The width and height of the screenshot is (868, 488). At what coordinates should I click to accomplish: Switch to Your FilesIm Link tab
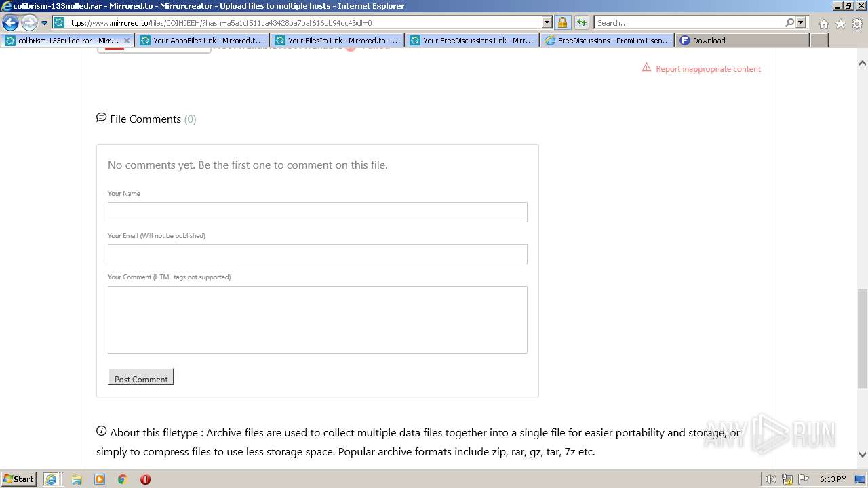(338, 41)
